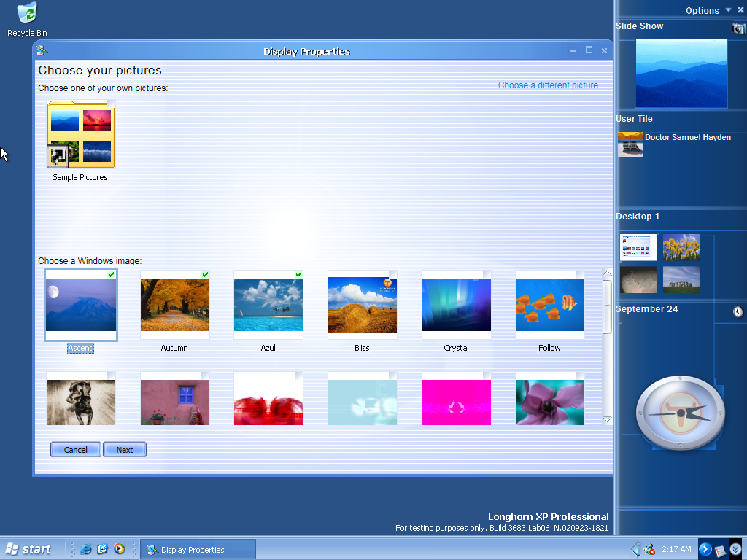
Task: Click the user tile picture in sidebar
Action: pos(630,144)
